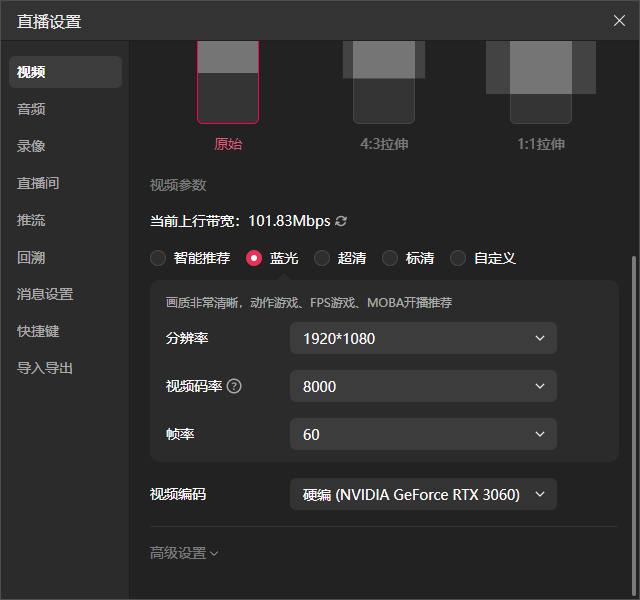The width and height of the screenshot is (640, 600).
Task: Close the live settings dialog
Action: 619,20
